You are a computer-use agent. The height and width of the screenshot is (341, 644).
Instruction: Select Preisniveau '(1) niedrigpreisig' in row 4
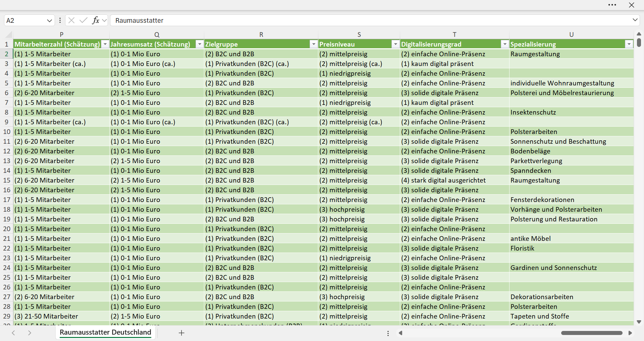[x=359, y=73]
